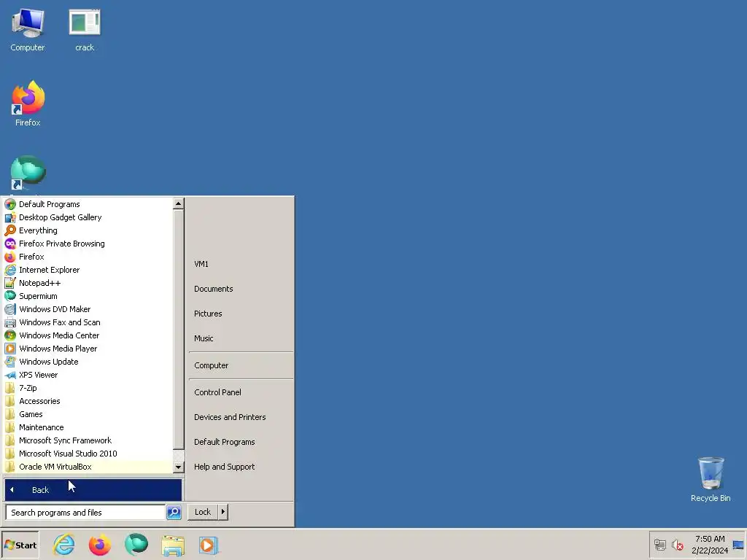Screen dimensions: 747x560
Task: Open Windows Explorer from the taskbar
Action: coord(172,545)
